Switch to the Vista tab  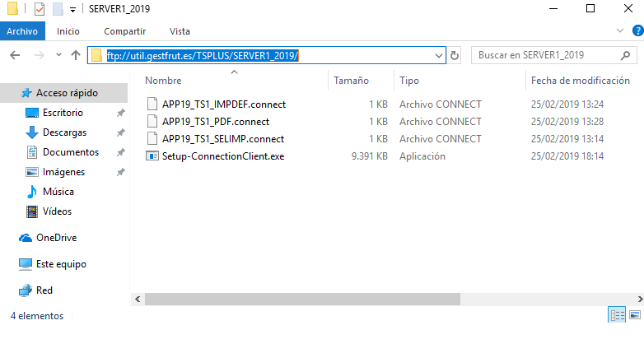coord(180,31)
